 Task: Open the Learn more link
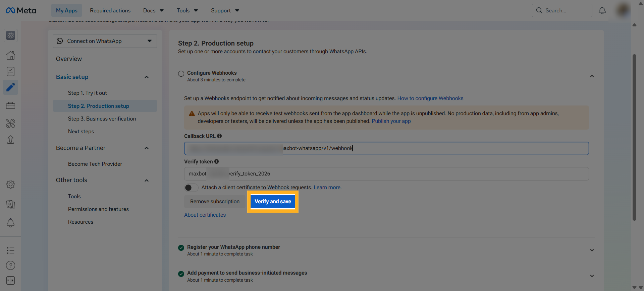coord(327,188)
